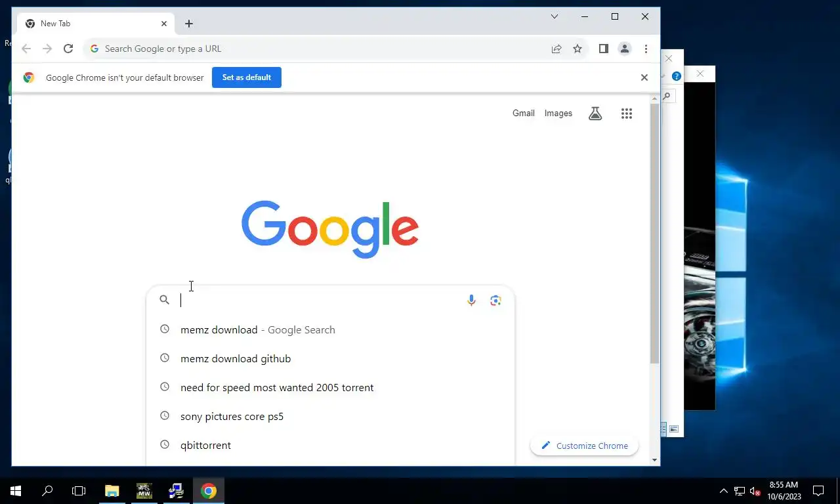840x504 pixels.
Task: Dismiss the default browser notification bar
Action: coord(644,77)
